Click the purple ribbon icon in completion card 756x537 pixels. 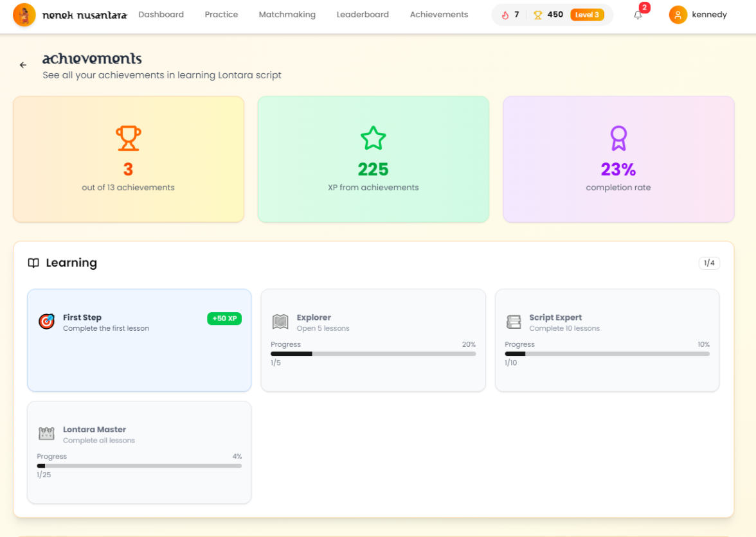coord(618,138)
